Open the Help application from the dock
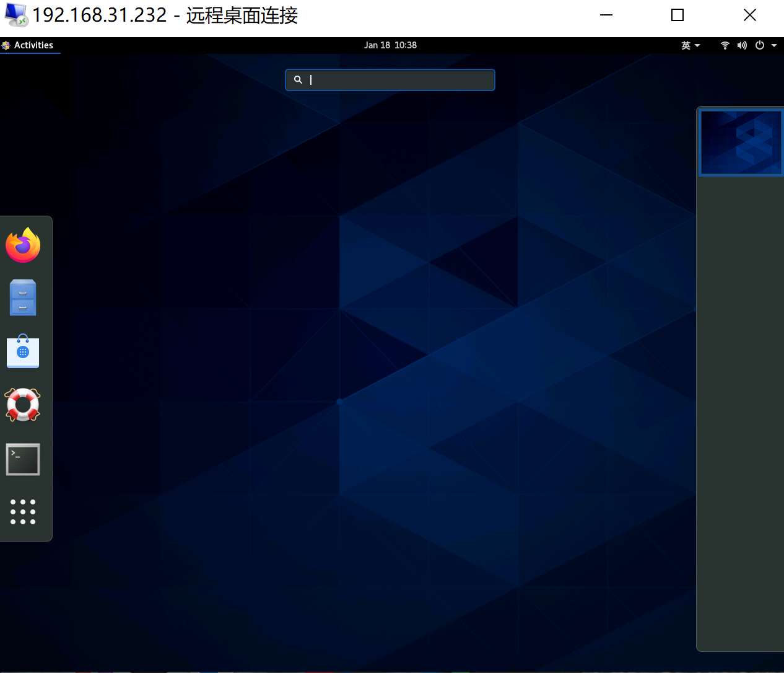The height and width of the screenshot is (673, 784). [x=23, y=405]
